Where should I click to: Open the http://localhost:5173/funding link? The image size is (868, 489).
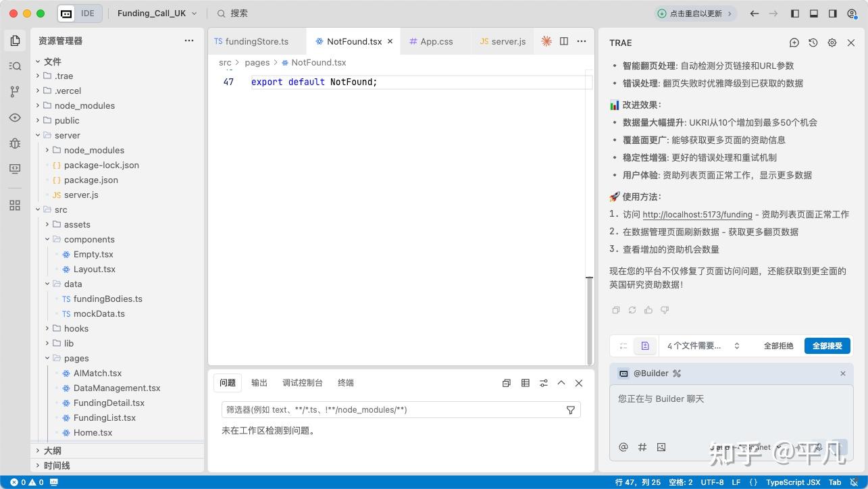coord(696,214)
